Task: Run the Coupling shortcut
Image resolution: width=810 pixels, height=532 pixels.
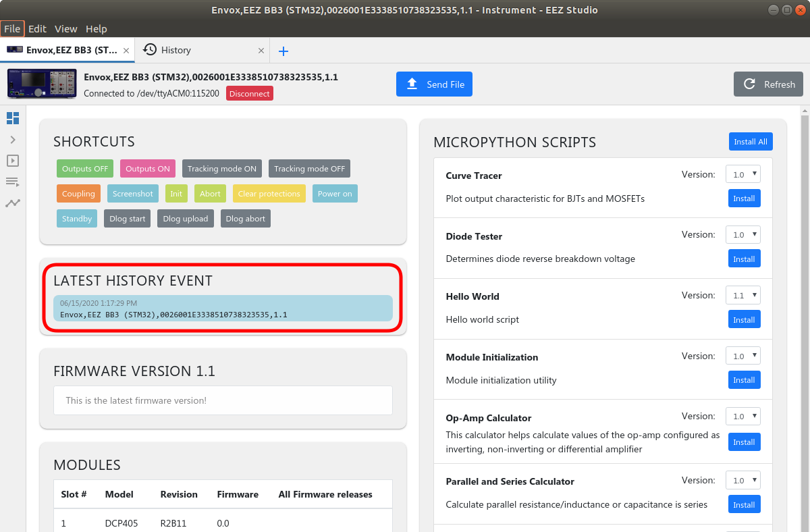Action: (78, 194)
